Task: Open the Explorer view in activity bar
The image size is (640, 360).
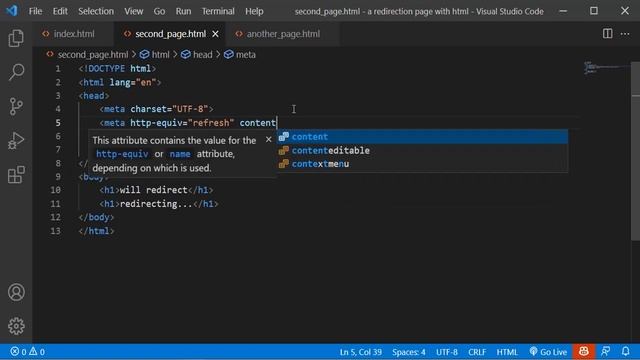Action: (16, 38)
